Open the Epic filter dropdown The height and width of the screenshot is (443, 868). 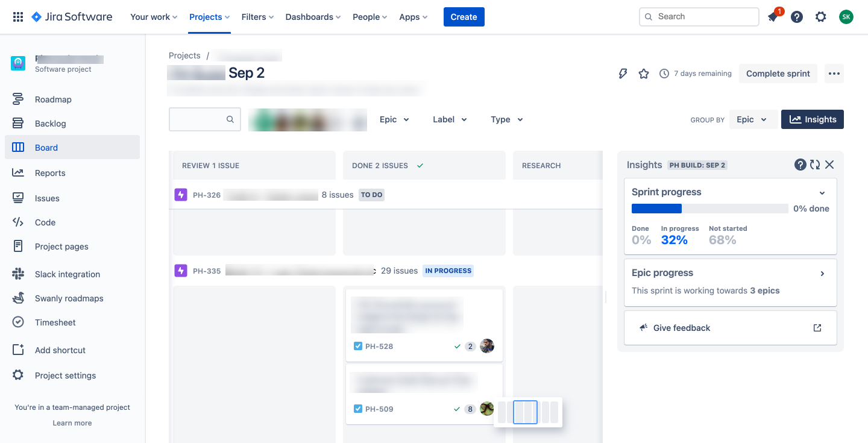click(394, 119)
